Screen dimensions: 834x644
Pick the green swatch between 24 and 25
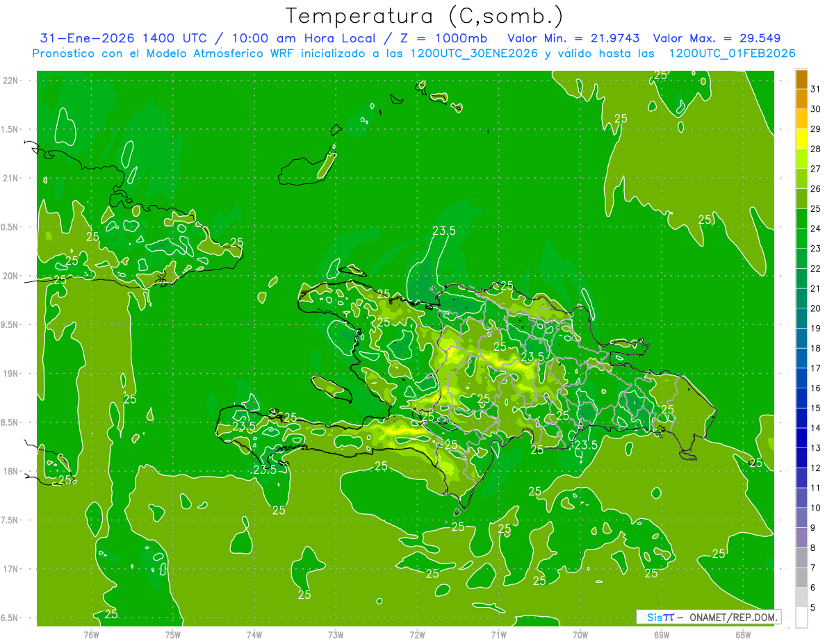coord(801,218)
